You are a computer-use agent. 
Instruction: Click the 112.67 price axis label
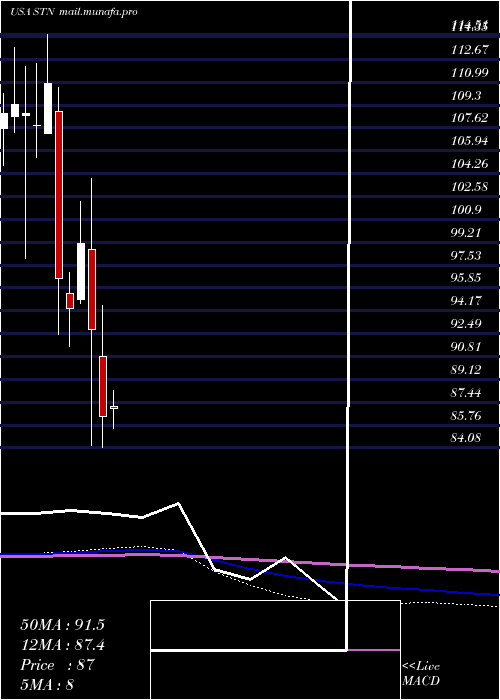tap(469, 50)
